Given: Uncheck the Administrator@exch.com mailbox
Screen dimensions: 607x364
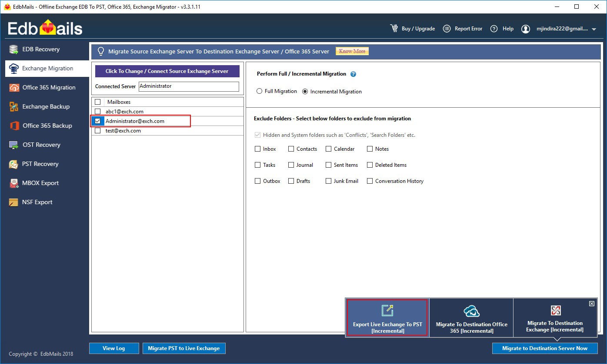Looking at the screenshot, I should pyautogui.click(x=98, y=121).
